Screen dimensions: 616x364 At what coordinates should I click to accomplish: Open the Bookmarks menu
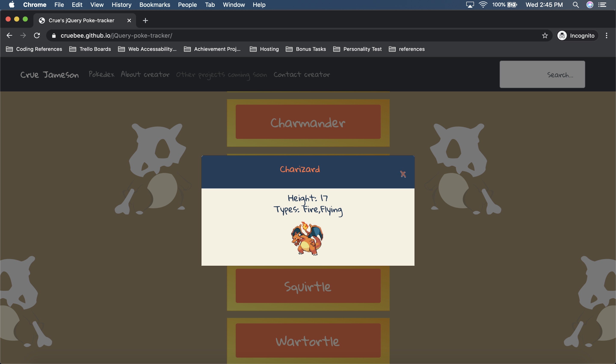click(155, 5)
